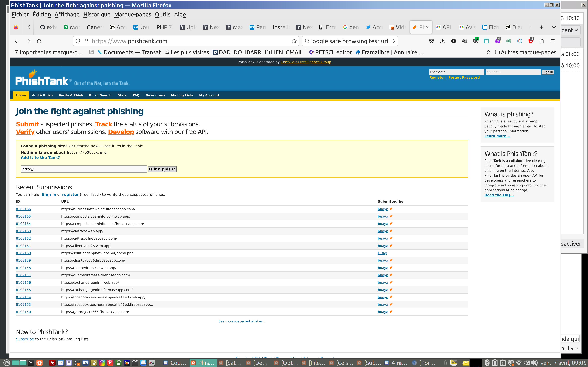Viewport: 588px width, 367px height.
Task: Click the bookmark star in address bar
Action: point(294,41)
